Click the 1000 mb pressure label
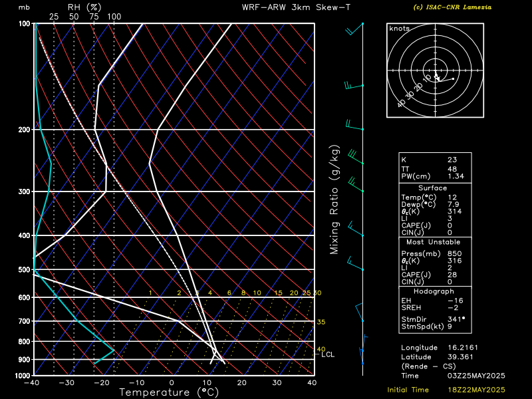532x399 pixels. click(x=23, y=375)
